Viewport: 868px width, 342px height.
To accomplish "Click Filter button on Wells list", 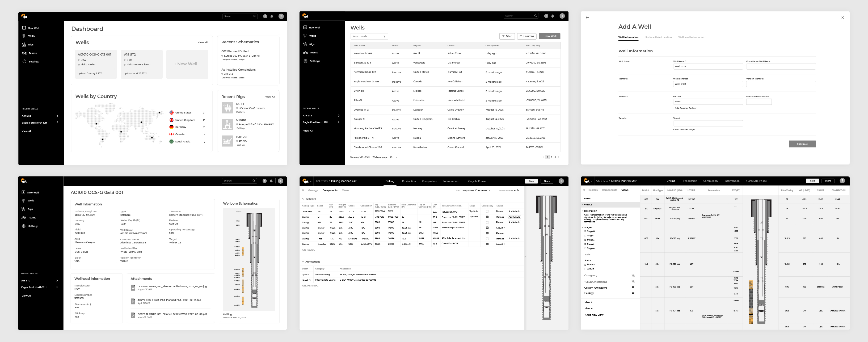I will click(507, 36).
